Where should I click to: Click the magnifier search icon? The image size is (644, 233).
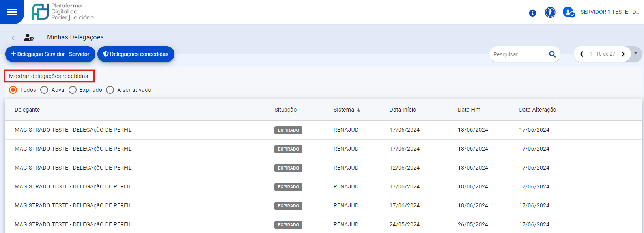(x=552, y=54)
